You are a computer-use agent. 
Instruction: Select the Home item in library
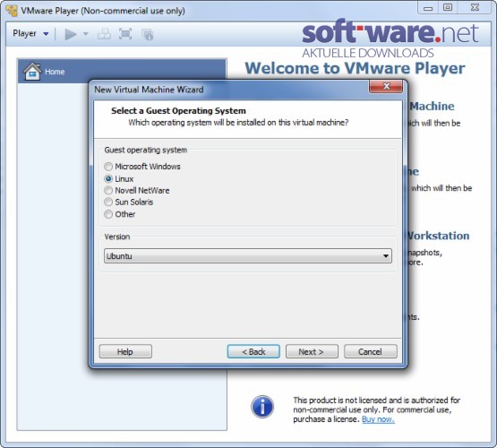coord(122,72)
